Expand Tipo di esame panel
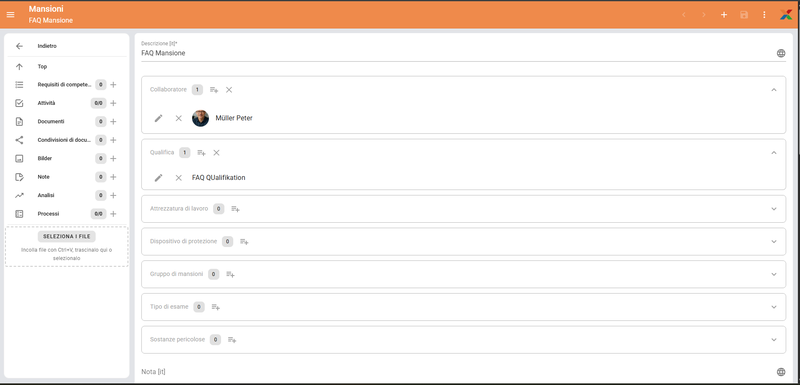The width and height of the screenshot is (800, 385). (x=773, y=307)
